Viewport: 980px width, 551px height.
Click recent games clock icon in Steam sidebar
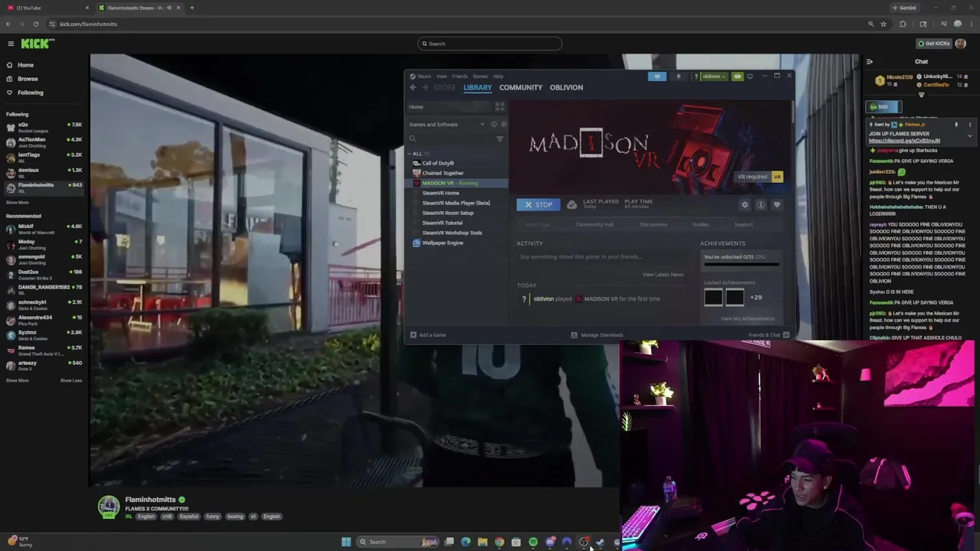pos(494,124)
